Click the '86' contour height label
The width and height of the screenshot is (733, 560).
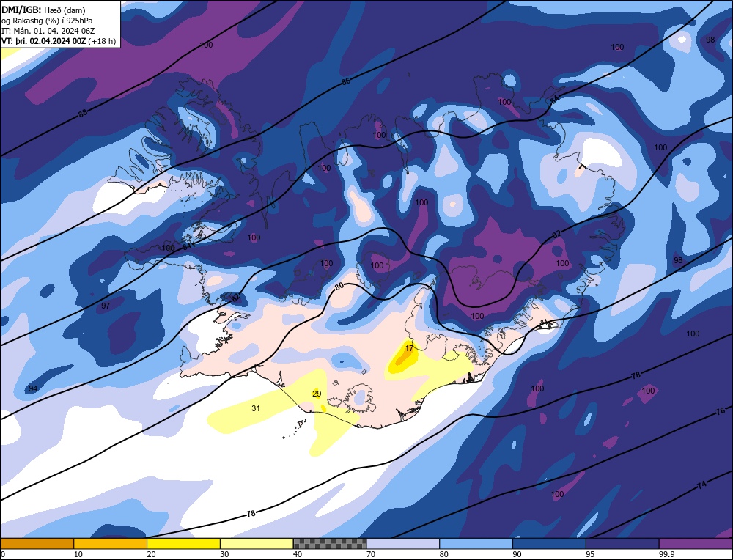point(345,81)
